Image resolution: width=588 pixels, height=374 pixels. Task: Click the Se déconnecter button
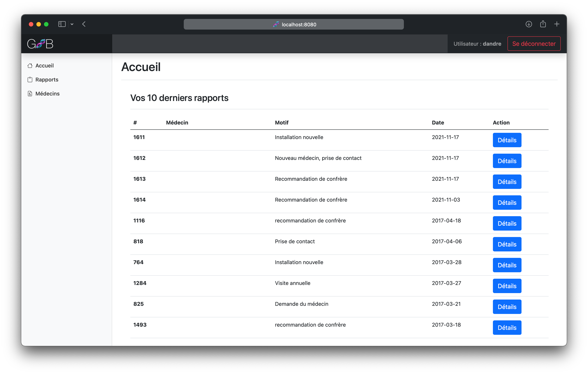[534, 44]
